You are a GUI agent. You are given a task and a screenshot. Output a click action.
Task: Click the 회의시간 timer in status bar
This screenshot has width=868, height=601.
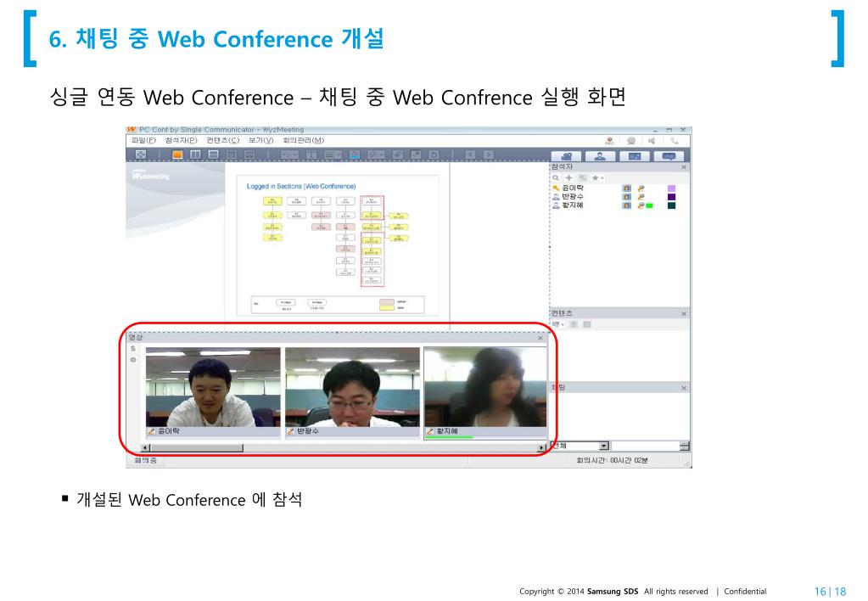coord(613,460)
